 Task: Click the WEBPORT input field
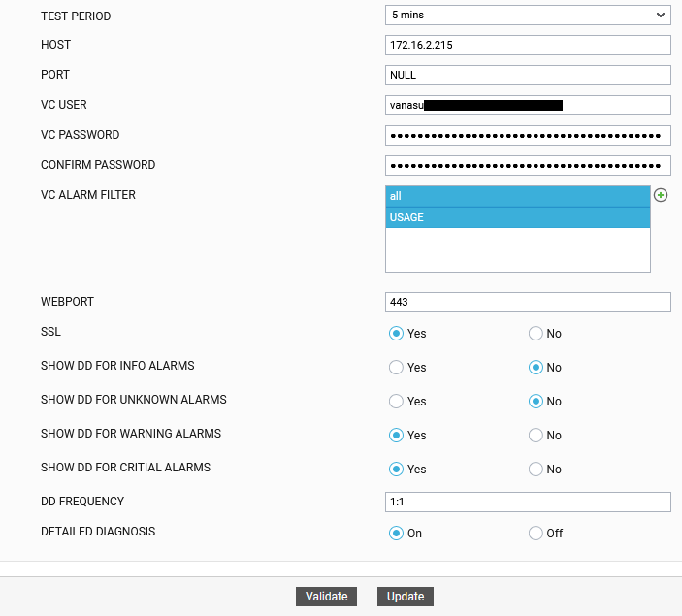528,303
